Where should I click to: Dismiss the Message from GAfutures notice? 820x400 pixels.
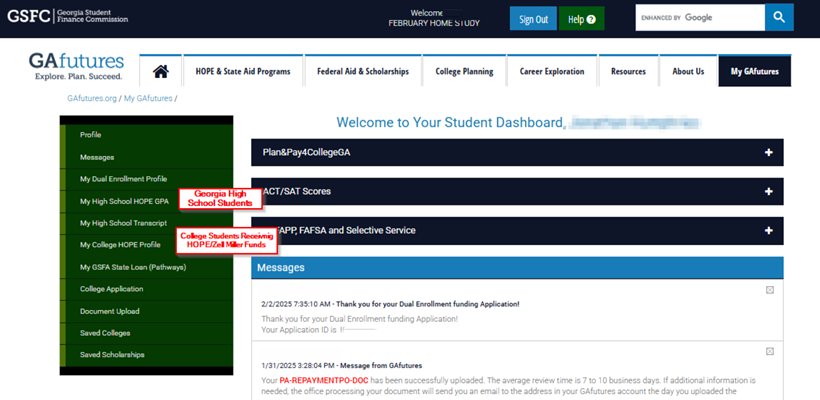[x=770, y=351]
